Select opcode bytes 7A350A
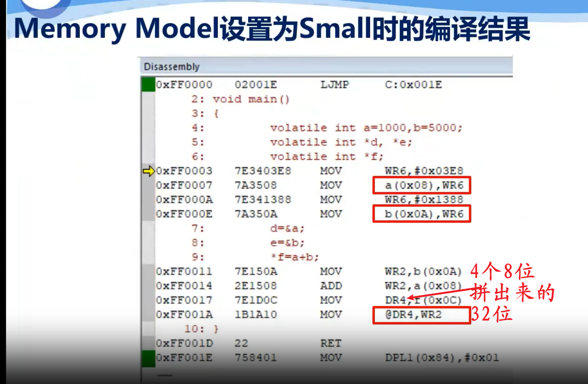The image size is (588, 384). tap(256, 214)
